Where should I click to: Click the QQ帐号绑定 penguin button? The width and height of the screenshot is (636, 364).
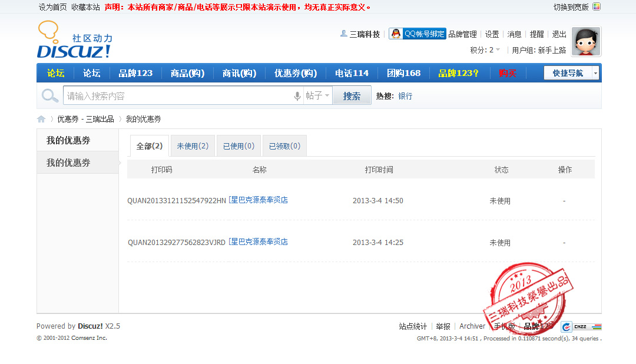tap(418, 34)
